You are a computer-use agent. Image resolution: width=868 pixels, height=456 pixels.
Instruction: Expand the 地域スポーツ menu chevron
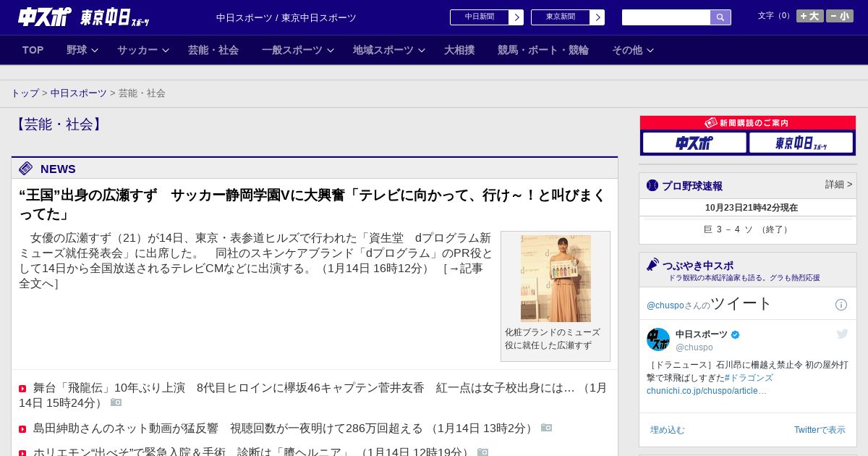(422, 51)
